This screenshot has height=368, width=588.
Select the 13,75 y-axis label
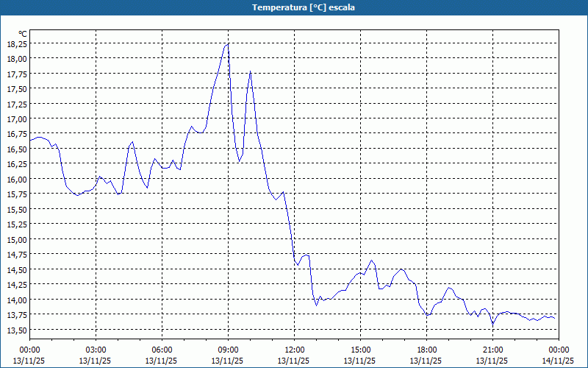click(x=16, y=315)
